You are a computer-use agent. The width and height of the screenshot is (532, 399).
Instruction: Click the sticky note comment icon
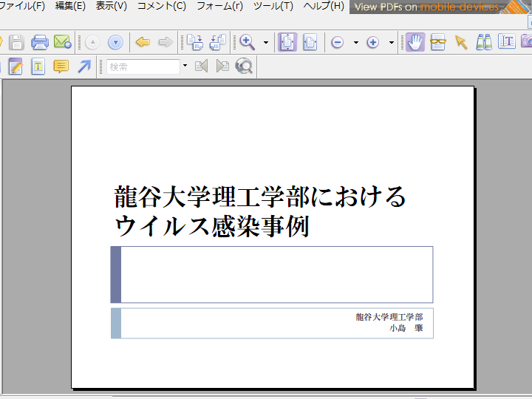61,67
